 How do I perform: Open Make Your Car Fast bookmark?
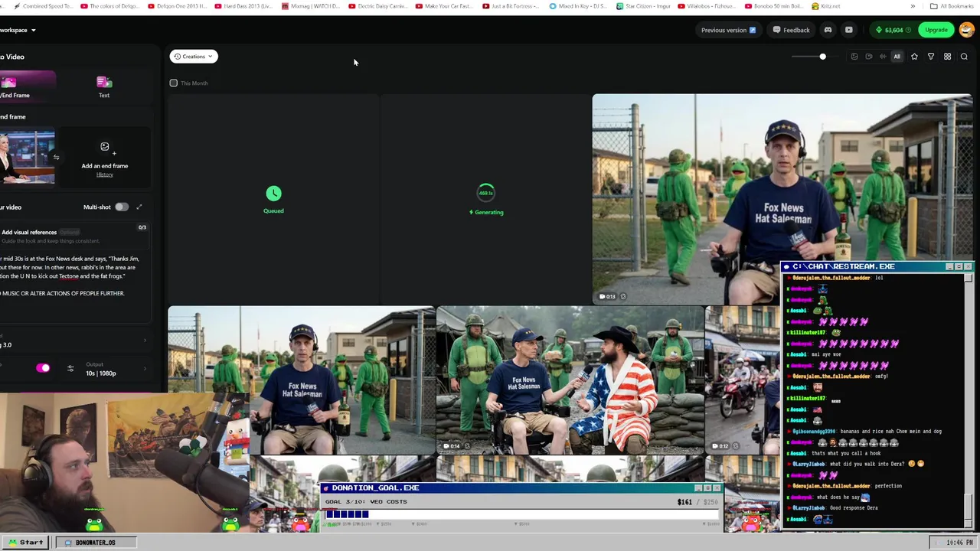[445, 6]
